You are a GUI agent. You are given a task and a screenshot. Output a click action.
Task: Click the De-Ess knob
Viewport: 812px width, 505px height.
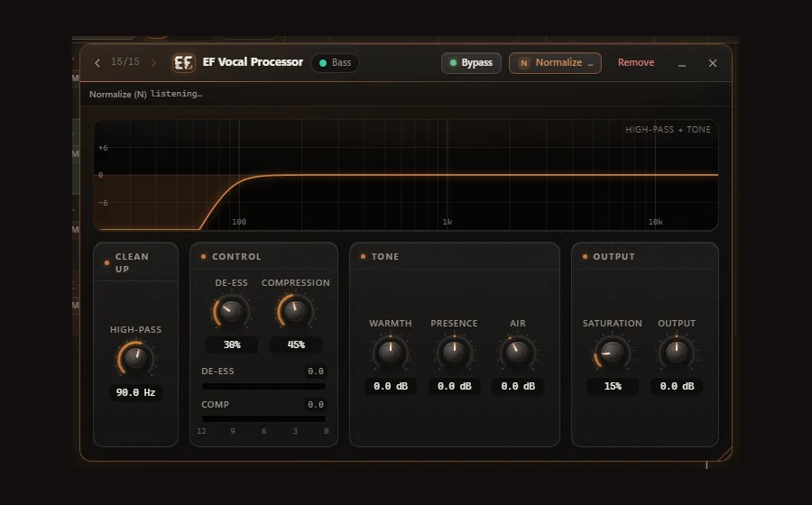tap(232, 311)
